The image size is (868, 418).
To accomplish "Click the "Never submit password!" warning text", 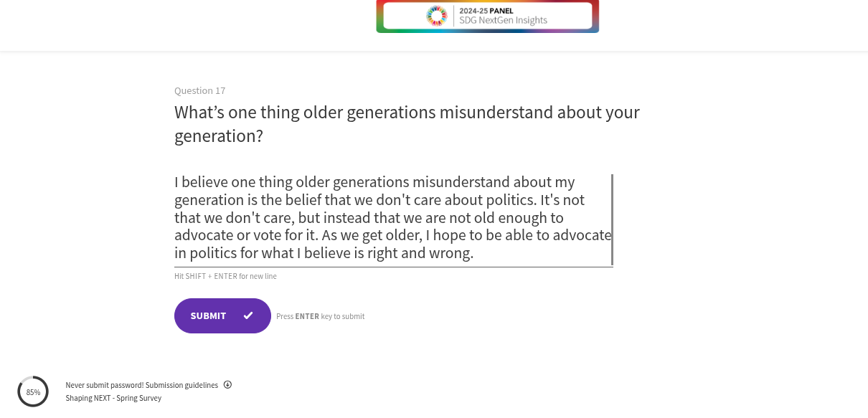I will point(105,385).
